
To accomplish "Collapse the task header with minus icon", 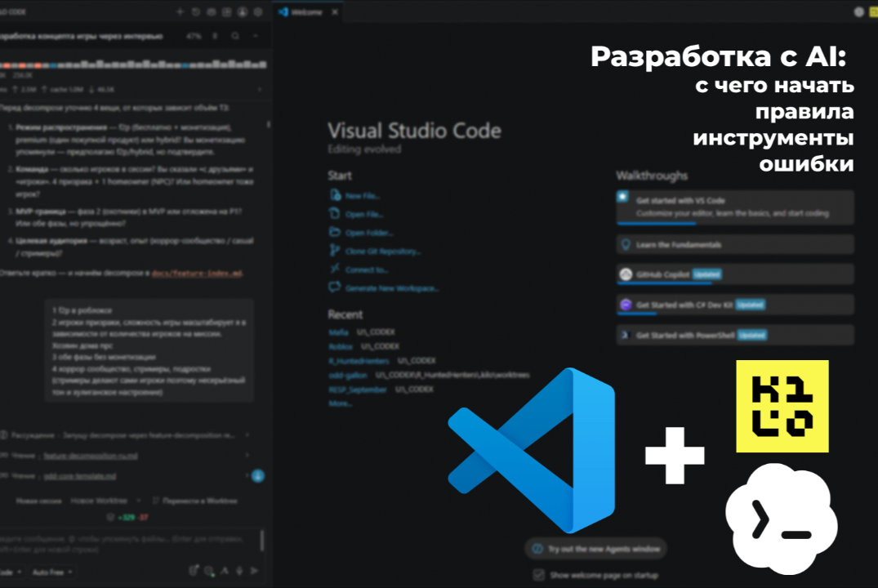I will click(256, 36).
